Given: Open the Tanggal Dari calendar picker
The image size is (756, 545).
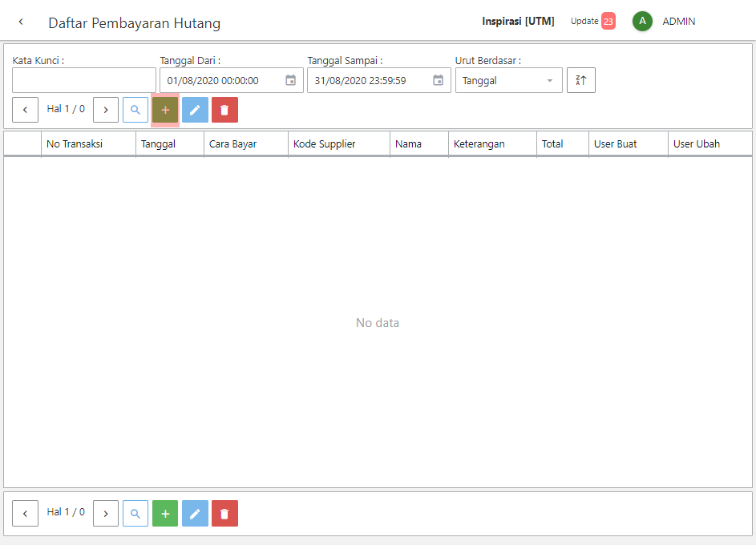Looking at the screenshot, I should (291, 80).
